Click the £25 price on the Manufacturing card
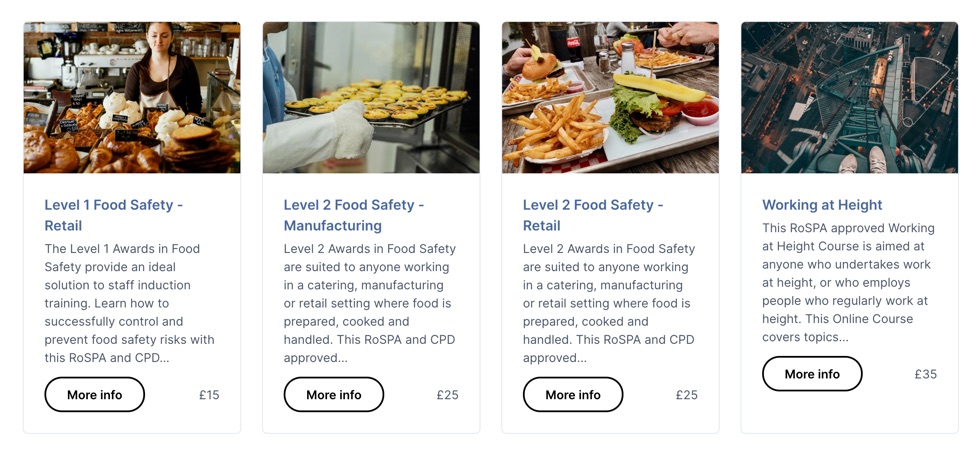This screenshot has width=980, height=454. click(x=447, y=395)
